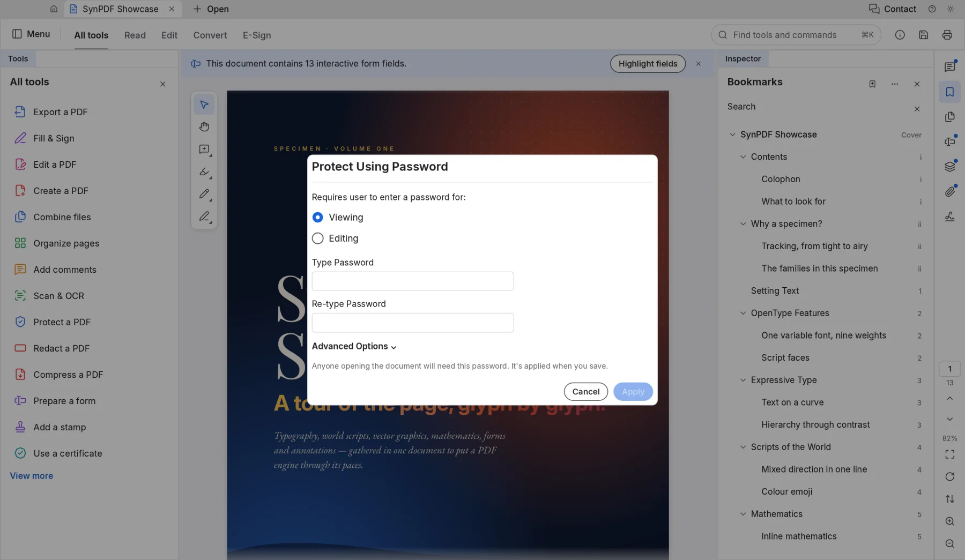Viewport: 965px width, 560px height.
Task: Open the page thumbnails panel icon
Action: 949,117
